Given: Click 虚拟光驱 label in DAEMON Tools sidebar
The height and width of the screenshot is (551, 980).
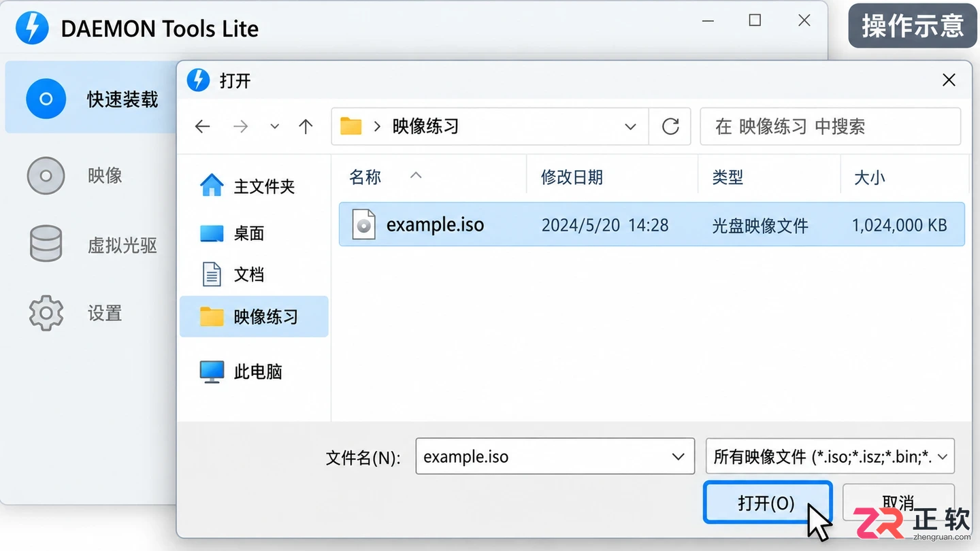Looking at the screenshot, I should [122, 245].
